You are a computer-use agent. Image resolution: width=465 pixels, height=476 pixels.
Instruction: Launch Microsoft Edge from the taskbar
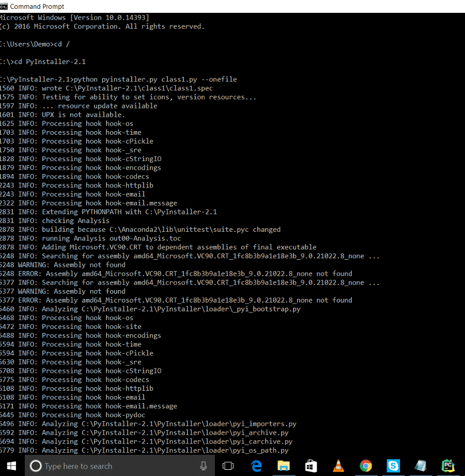click(x=256, y=466)
